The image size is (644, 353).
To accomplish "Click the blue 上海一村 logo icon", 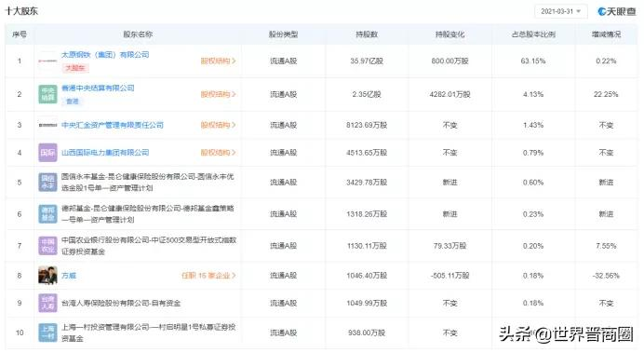I will (47, 333).
